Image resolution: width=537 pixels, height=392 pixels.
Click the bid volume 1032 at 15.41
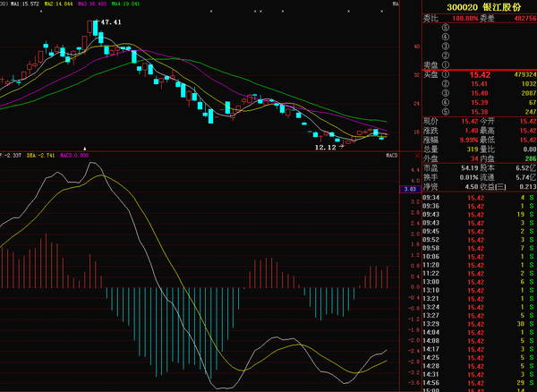[x=529, y=84]
